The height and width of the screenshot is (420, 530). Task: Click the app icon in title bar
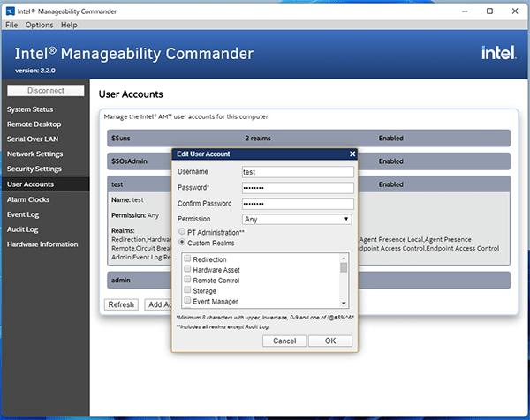(x=10, y=11)
